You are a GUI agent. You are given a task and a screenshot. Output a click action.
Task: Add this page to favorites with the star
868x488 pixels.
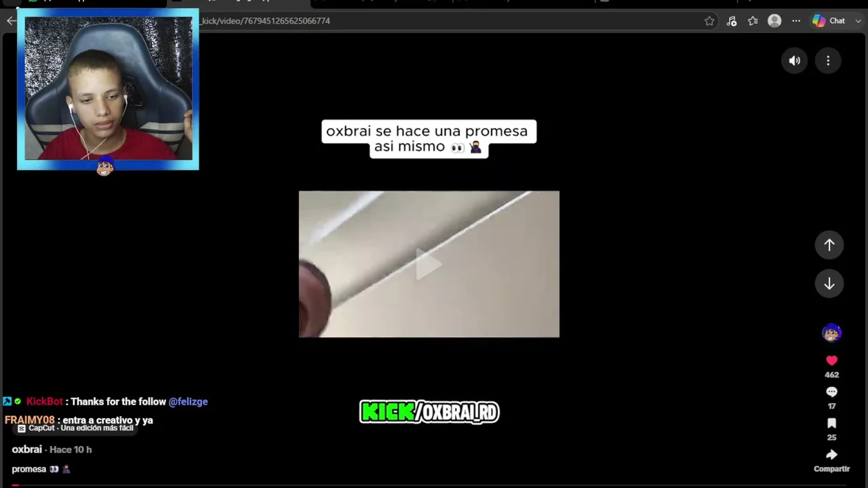[709, 21]
